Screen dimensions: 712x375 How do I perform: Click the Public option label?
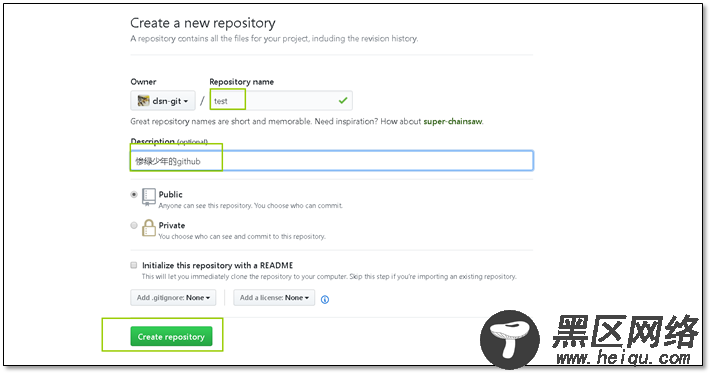(170, 194)
